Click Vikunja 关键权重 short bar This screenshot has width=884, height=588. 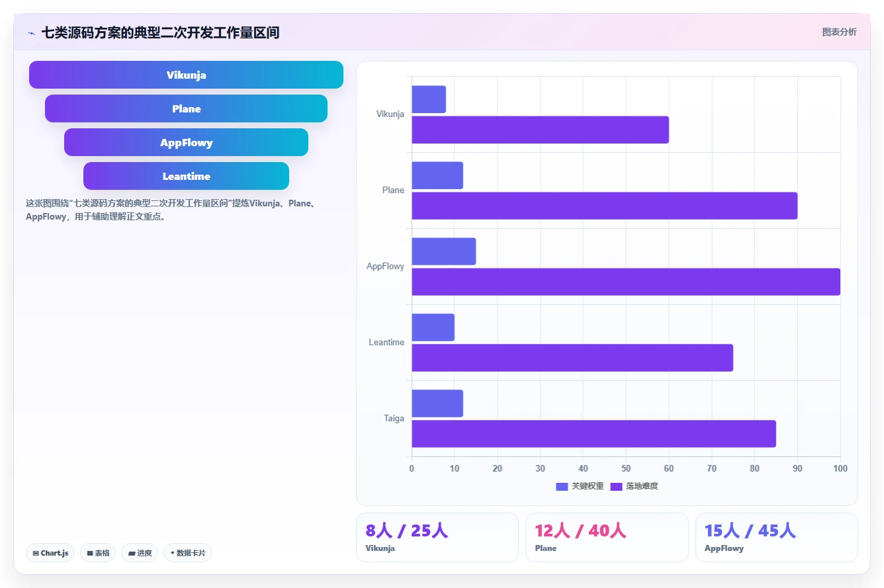point(429,99)
